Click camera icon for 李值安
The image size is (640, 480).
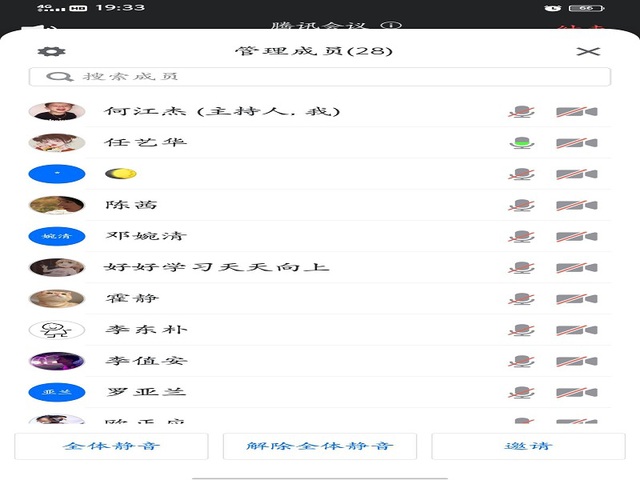click(576, 361)
